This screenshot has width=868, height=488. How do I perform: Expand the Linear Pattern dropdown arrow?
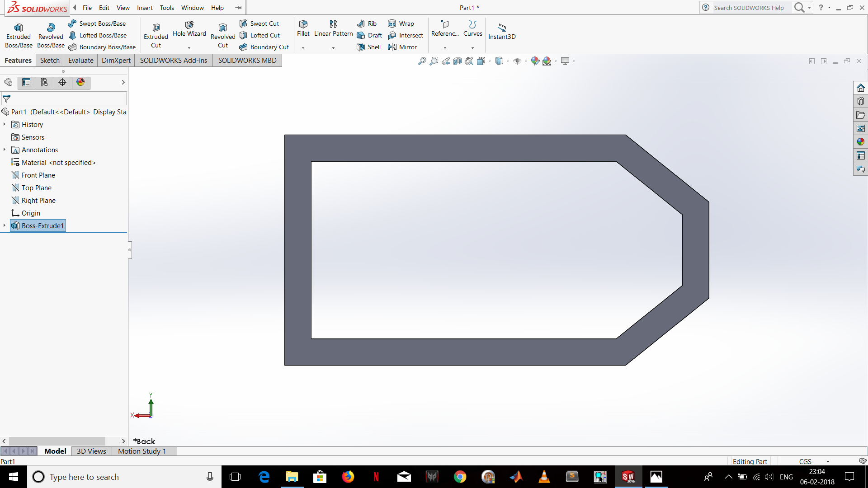333,48
